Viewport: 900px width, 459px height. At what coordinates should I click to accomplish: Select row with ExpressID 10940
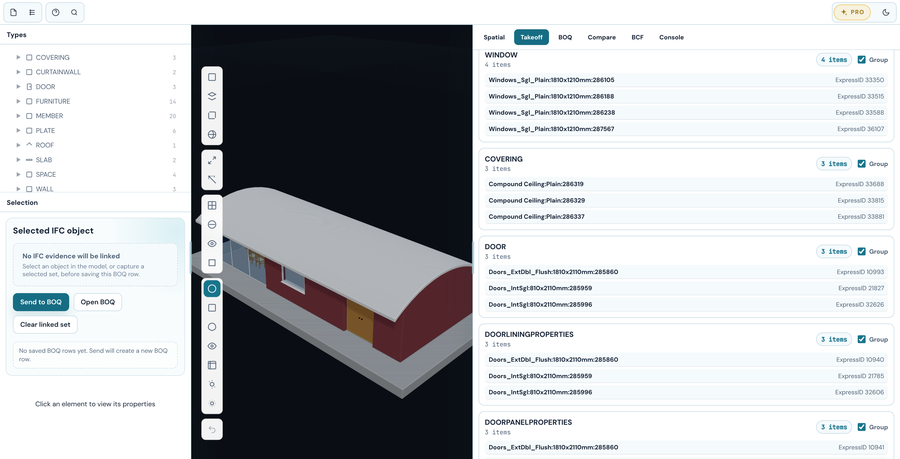pyautogui.click(x=686, y=360)
